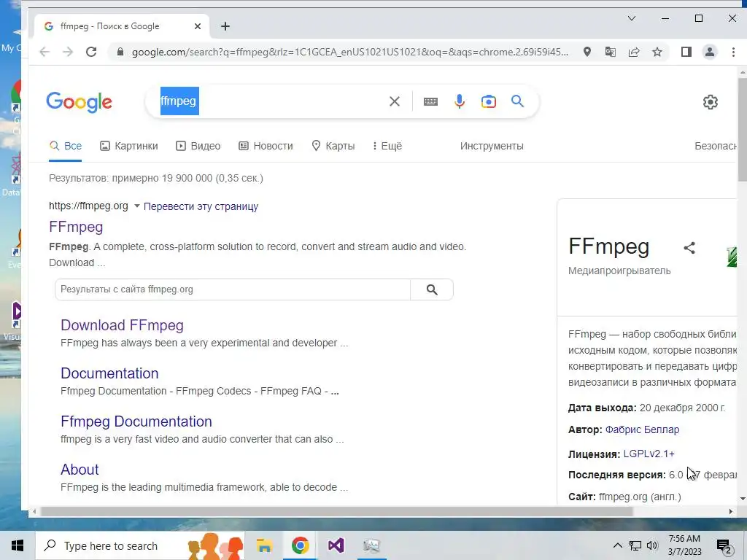Open Google quick settings gear
The width and height of the screenshot is (747, 560).
[x=711, y=102]
